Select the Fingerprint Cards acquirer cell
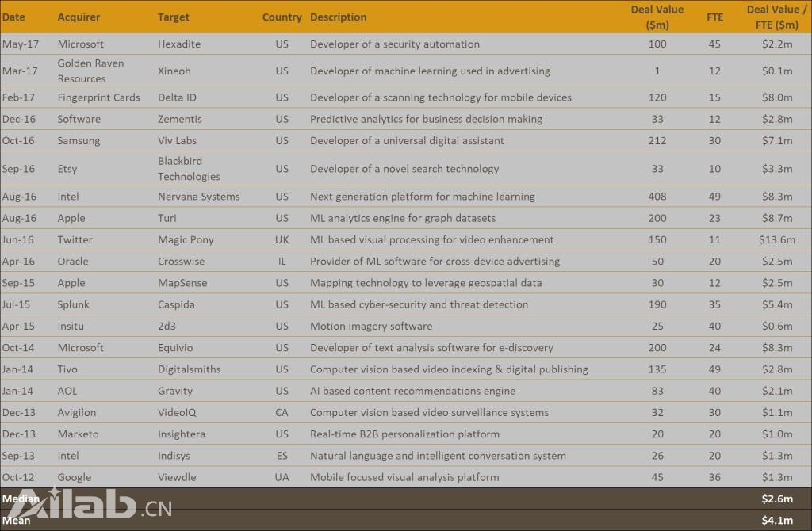This screenshot has width=812, height=531. point(98,97)
